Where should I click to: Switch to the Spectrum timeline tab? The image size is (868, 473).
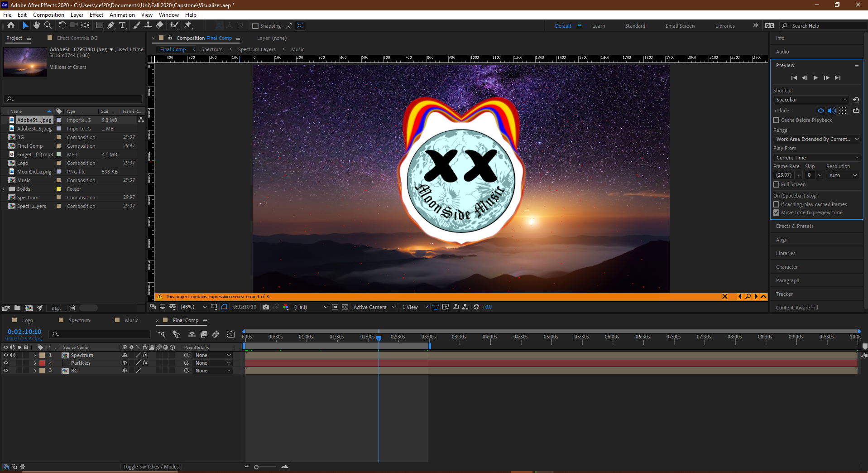(x=79, y=320)
